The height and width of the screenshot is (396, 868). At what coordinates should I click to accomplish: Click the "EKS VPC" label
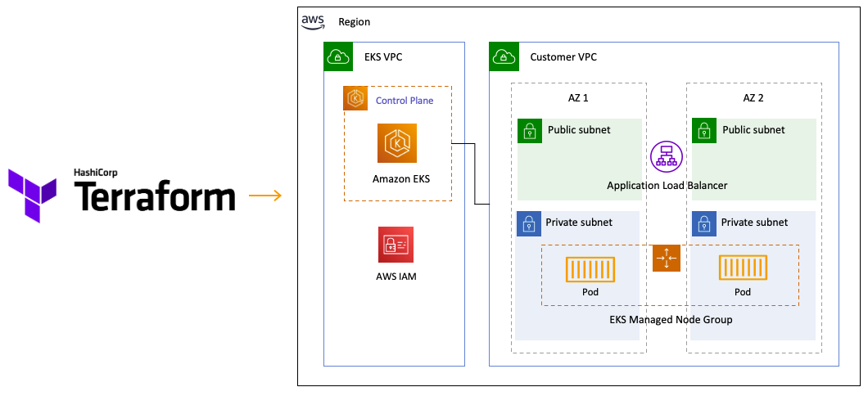click(383, 57)
